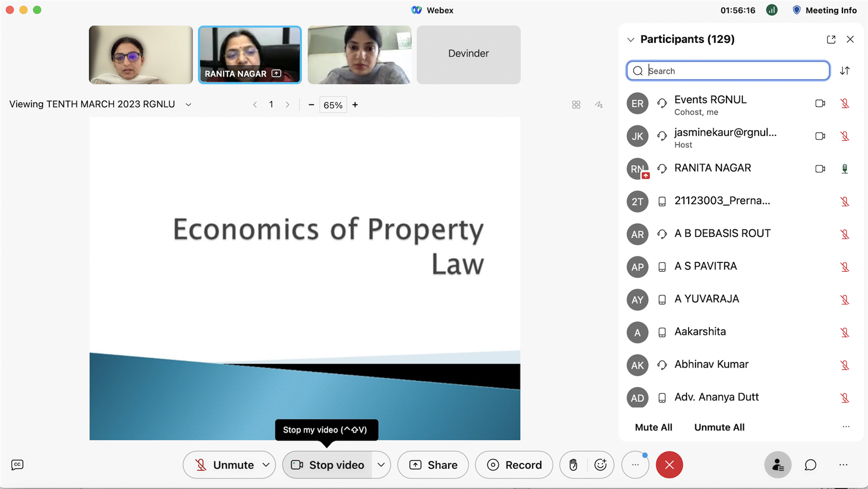868x489 pixels.
Task: Toggle the Participants panel button
Action: tap(778, 465)
